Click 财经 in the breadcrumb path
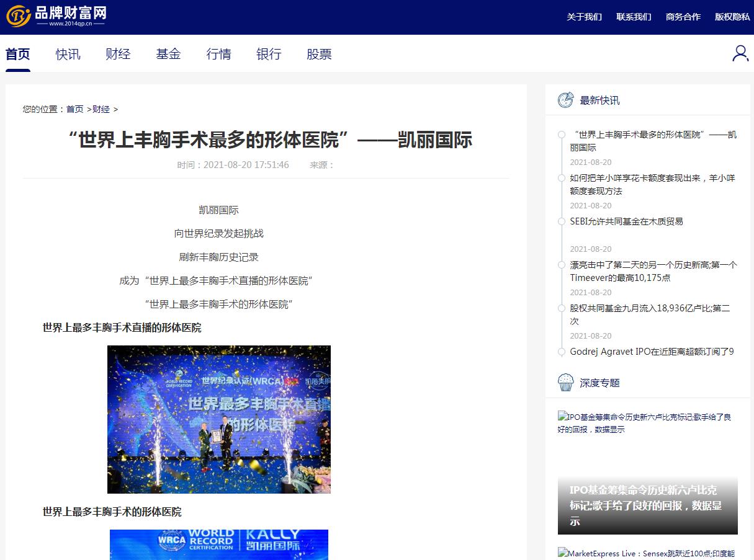This screenshot has height=560, width=754. 101,109
